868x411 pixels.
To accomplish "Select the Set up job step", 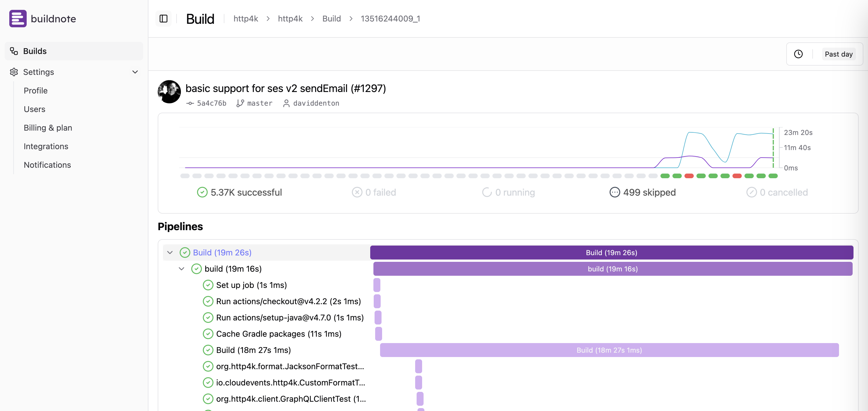I will [x=251, y=285].
